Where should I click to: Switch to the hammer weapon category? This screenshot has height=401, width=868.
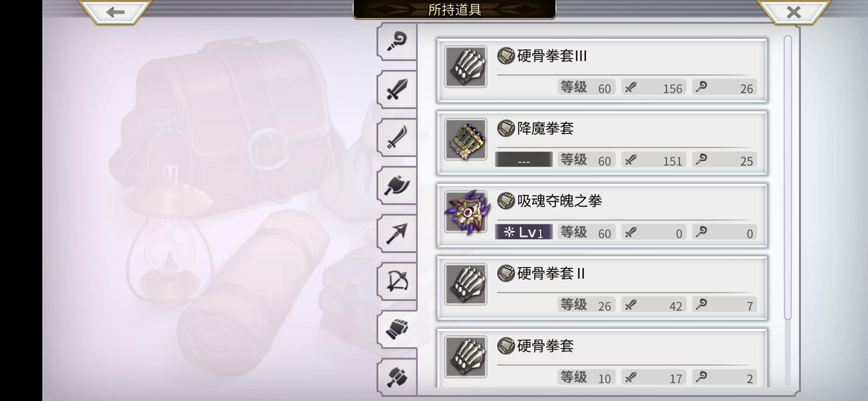[x=397, y=377]
